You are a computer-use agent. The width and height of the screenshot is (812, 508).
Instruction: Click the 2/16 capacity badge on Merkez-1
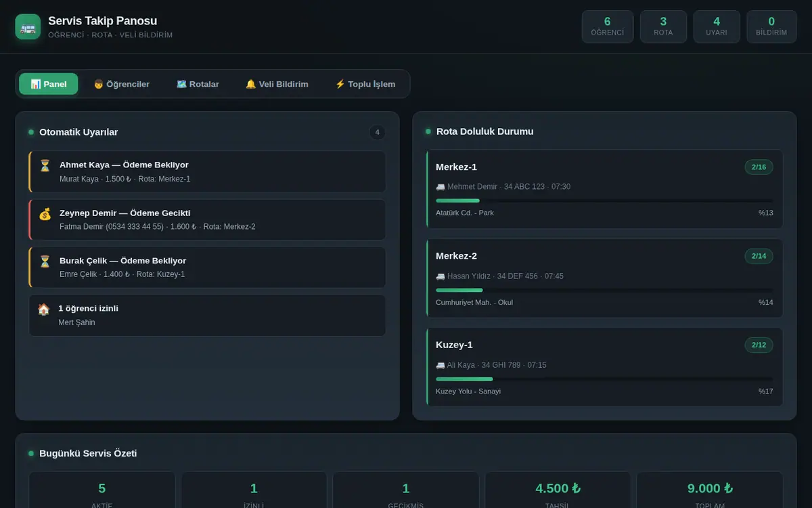pyautogui.click(x=759, y=167)
